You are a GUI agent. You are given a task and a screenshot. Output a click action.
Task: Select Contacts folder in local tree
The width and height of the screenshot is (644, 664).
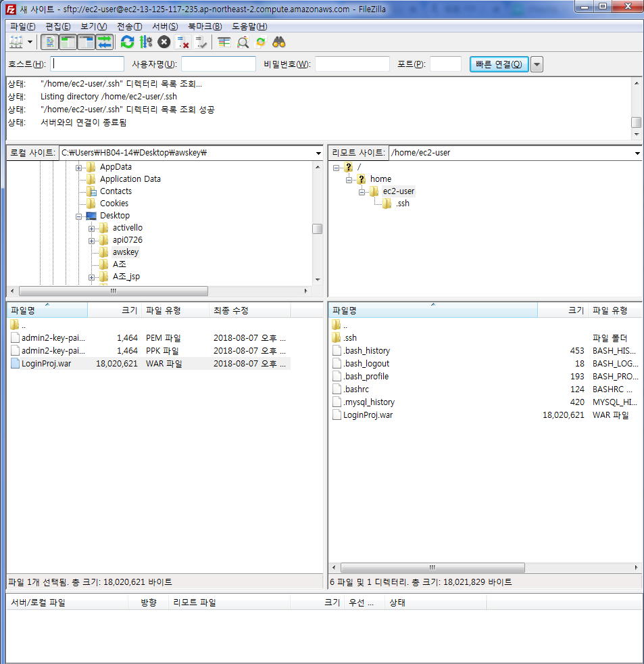(116, 191)
